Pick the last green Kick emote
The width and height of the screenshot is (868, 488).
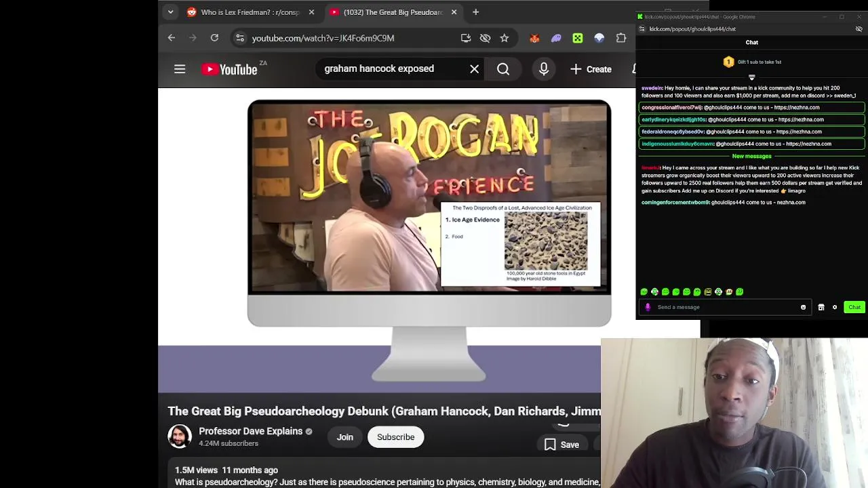(x=740, y=292)
